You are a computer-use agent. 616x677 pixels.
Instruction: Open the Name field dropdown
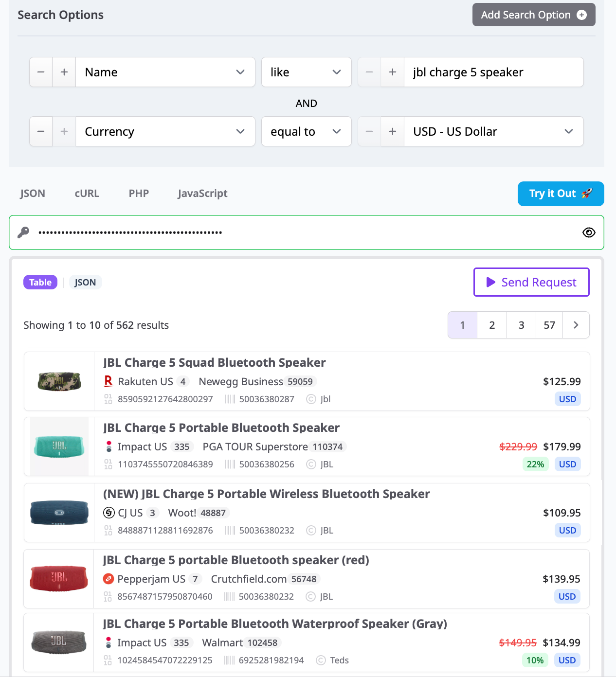pos(165,72)
